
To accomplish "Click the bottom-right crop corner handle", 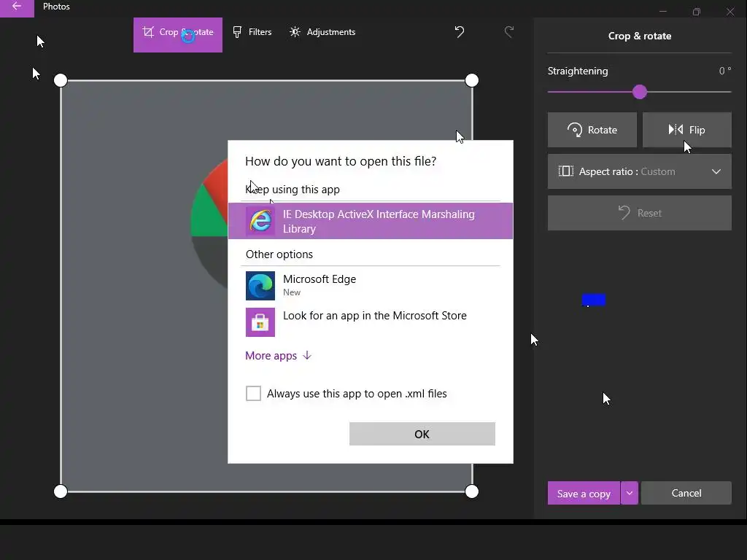I will (472, 491).
